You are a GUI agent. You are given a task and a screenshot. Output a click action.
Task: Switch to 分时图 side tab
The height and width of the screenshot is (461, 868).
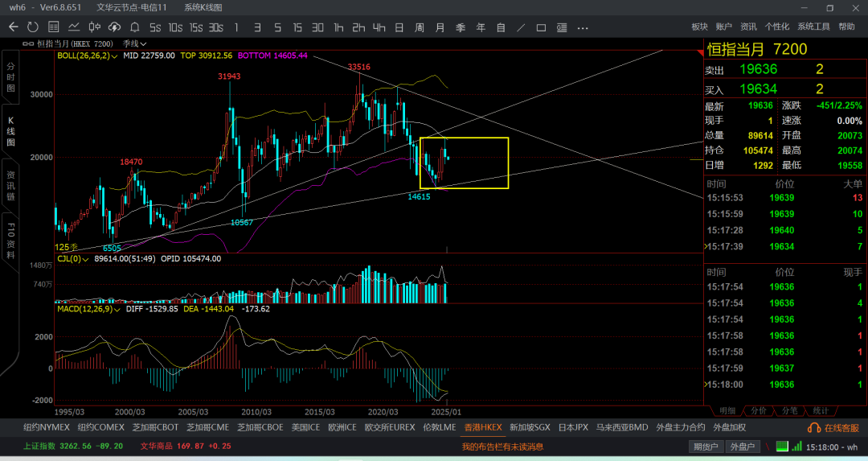tap(10, 77)
